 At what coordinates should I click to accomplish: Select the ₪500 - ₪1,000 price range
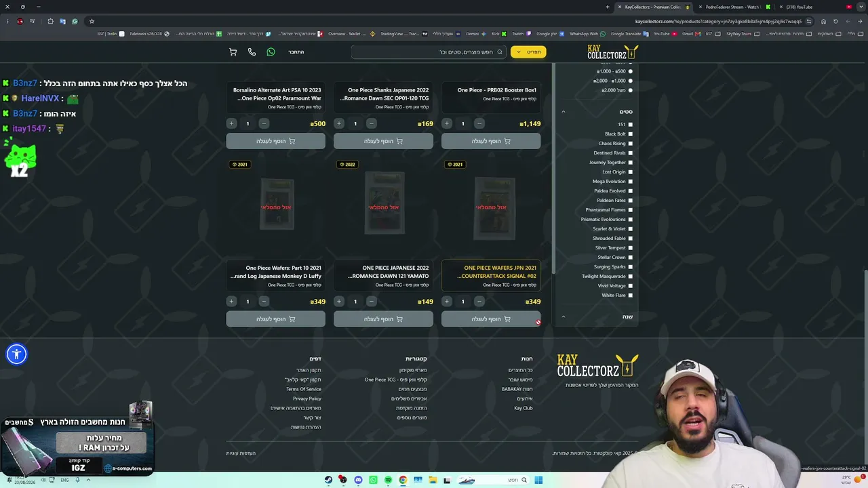tap(630, 71)
